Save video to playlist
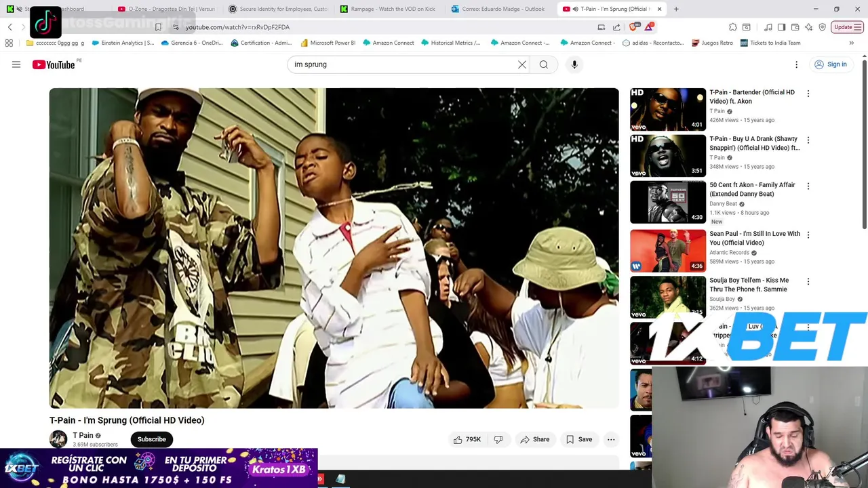Viewport: 868px width, 488px height. [579, 439]
